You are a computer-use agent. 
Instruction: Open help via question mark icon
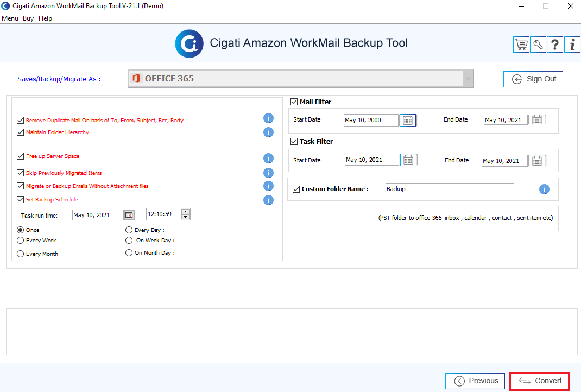pyautogui.click(x=555, y=45)
